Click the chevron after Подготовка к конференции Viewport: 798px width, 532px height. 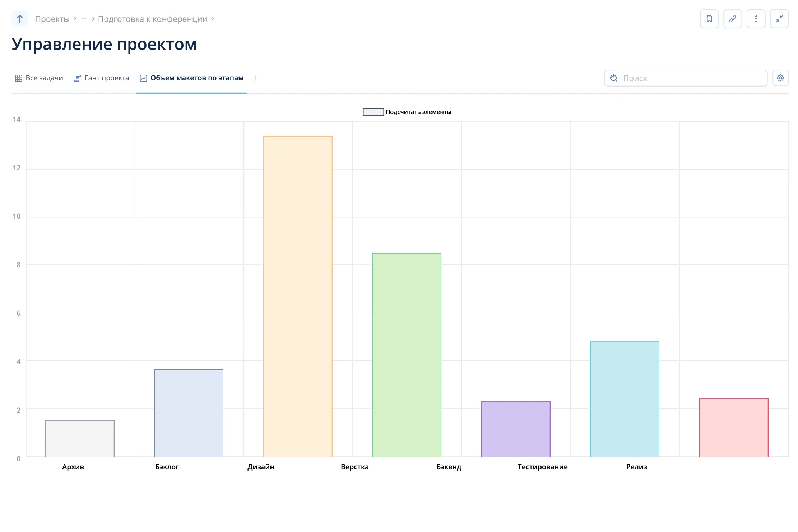click(x=213, y=19)
